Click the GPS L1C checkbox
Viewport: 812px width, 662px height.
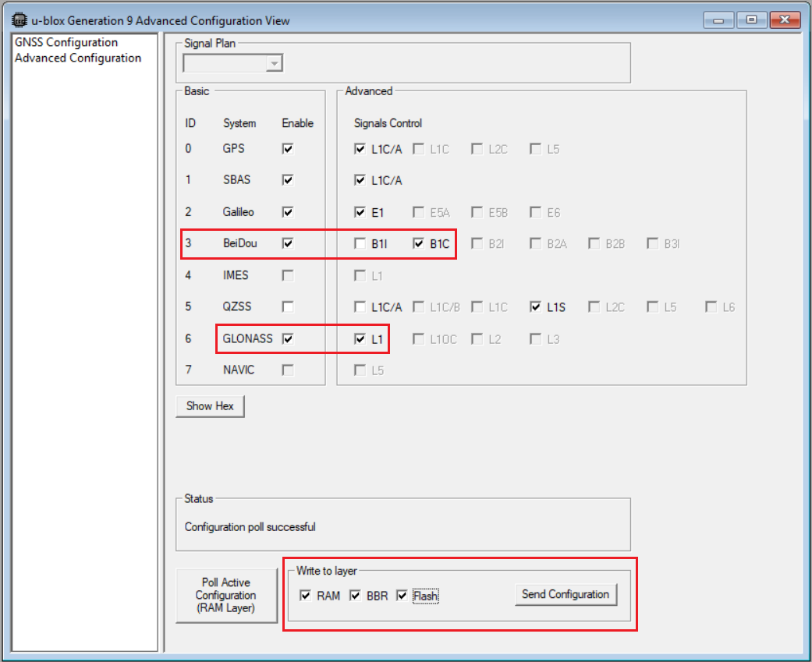418,149
